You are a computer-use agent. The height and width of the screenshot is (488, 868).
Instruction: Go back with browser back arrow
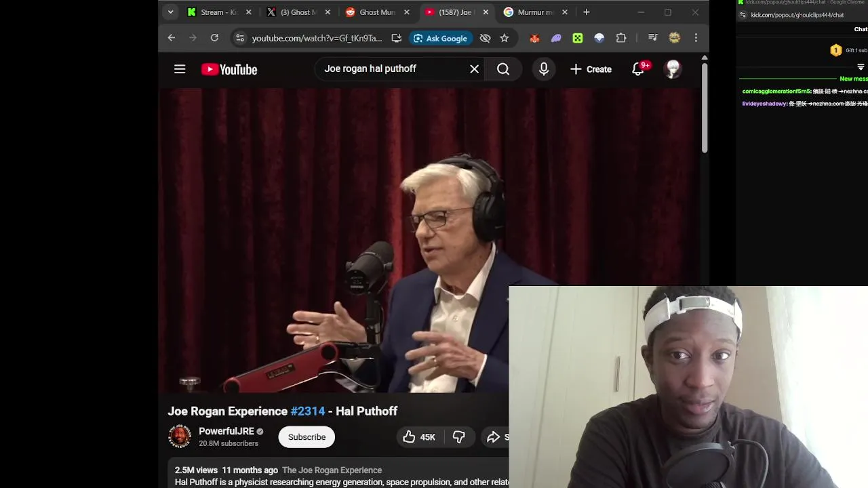(x=172, y=38)
